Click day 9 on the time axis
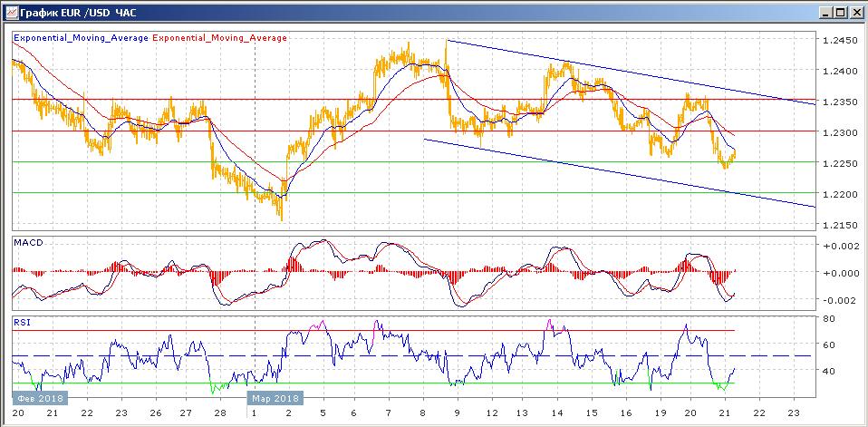 pos(458,413)
